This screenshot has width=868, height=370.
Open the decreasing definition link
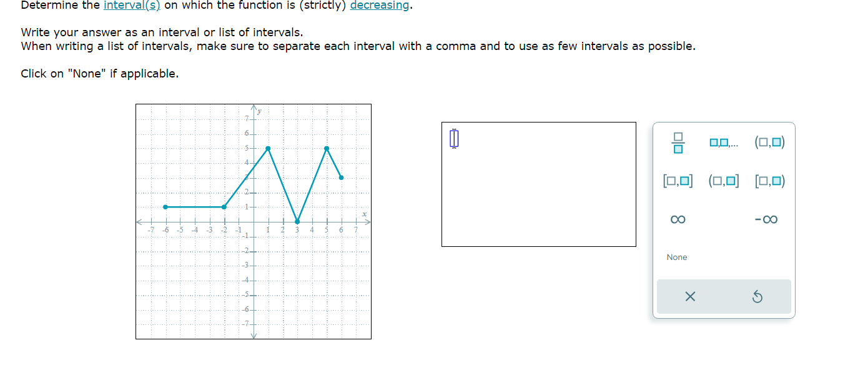[x=380, y=6]
